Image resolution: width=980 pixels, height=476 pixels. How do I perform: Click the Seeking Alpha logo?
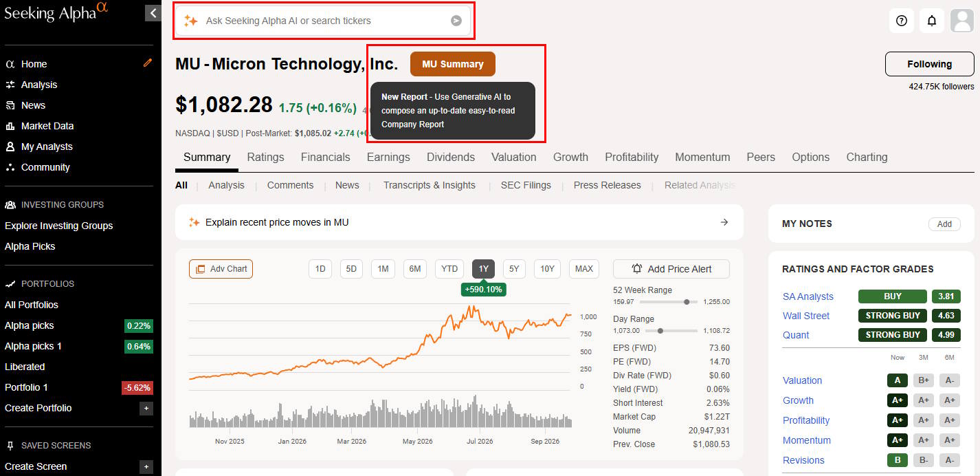click(x=56, y=12)
